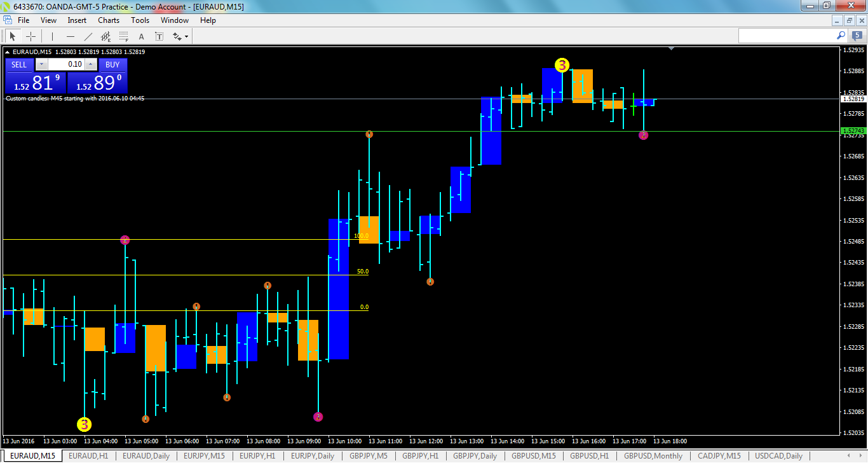This screenshot has height=463, width=868.
Task: Select the Trendline drawing tool
Action: tap(88, 36)
